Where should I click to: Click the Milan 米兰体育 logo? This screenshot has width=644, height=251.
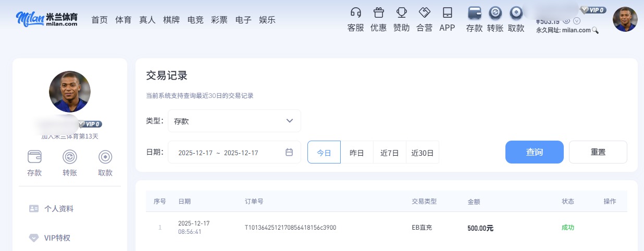coord(47,19)
